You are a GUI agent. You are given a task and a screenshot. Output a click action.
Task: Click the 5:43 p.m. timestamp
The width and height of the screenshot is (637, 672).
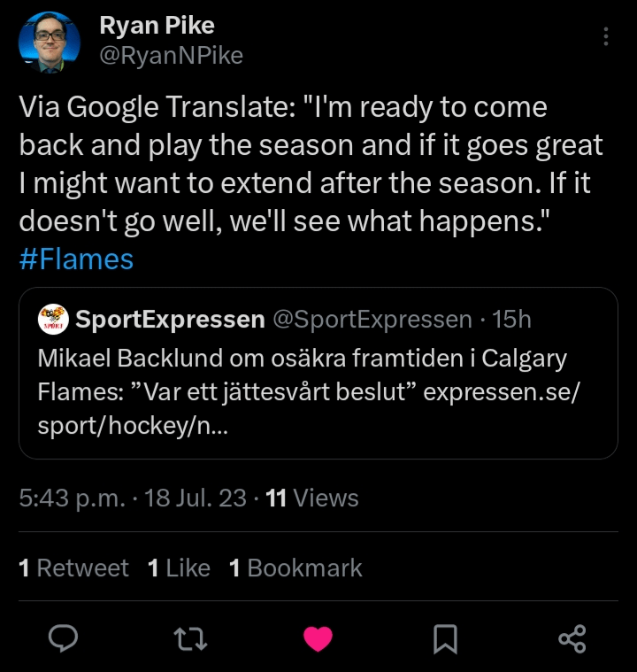(x=73, y=498)
